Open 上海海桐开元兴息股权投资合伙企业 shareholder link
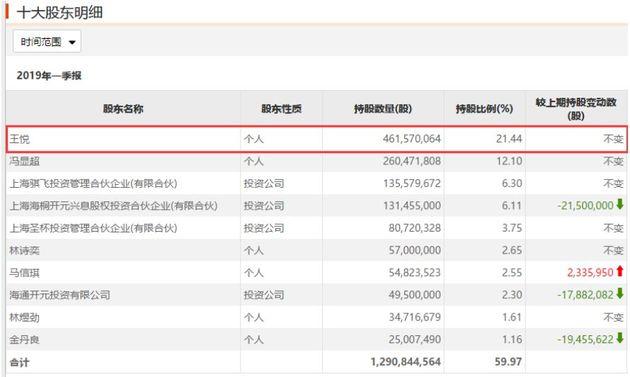The width and height of the screenshot is (630, 377). (x=113, y=206)
